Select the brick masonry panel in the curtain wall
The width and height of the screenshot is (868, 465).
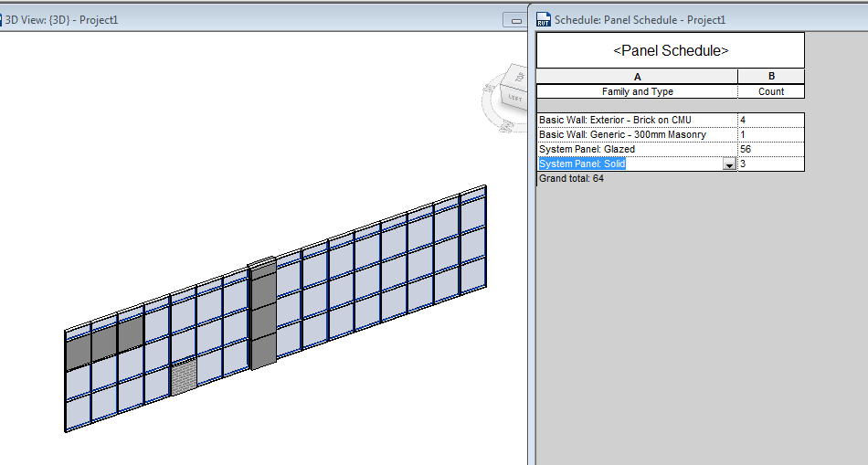184,377
